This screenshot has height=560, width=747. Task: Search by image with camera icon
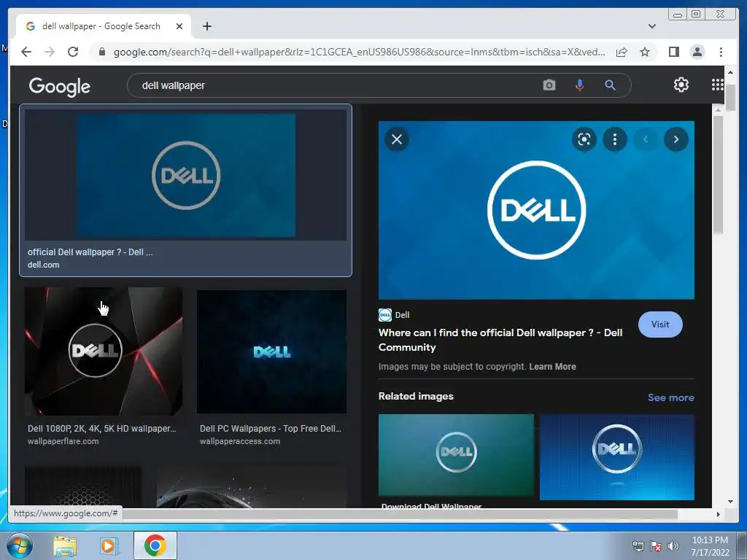point(549,85)
